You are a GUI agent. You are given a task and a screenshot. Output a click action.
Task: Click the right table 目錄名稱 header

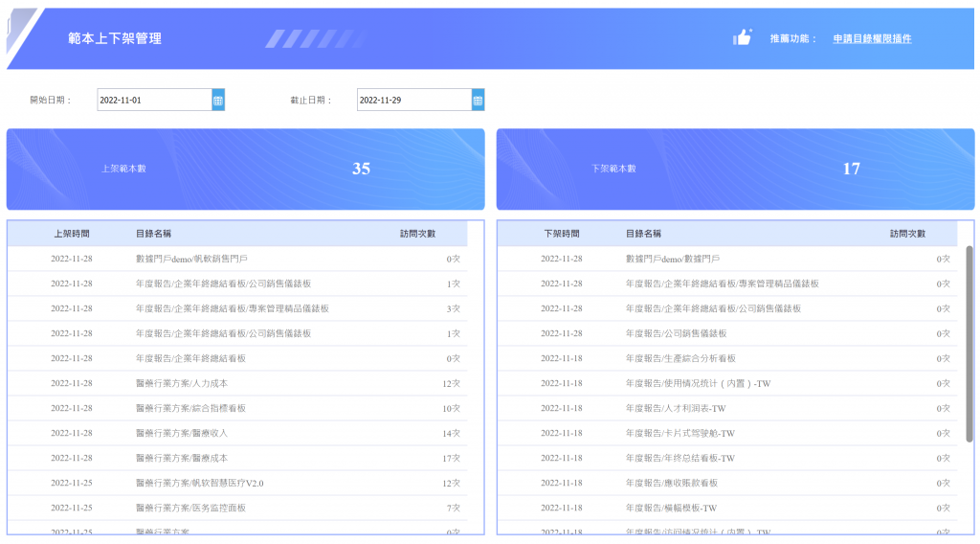point(644,234)
